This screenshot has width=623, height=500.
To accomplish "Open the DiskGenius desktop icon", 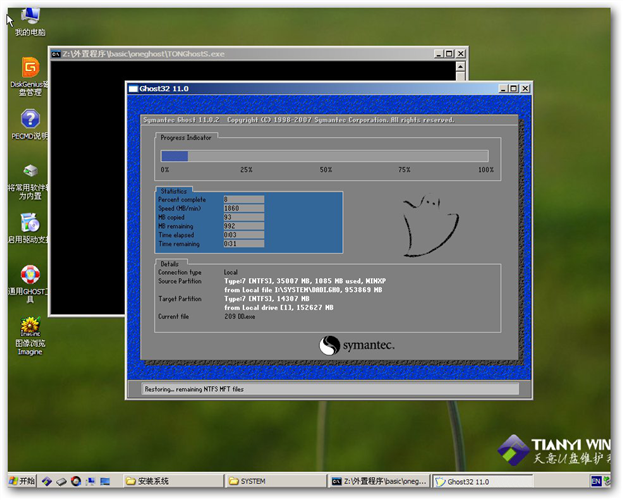I will click(30, 68).
